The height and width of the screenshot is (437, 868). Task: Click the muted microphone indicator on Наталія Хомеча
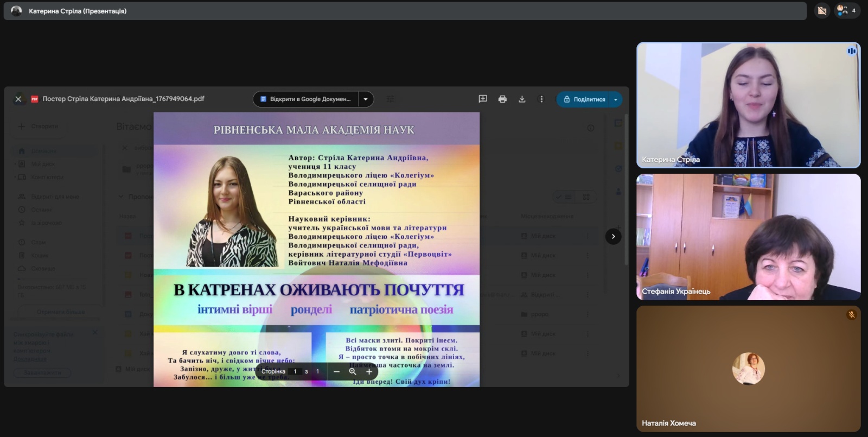pyautogui.click(x=851, y=315)
